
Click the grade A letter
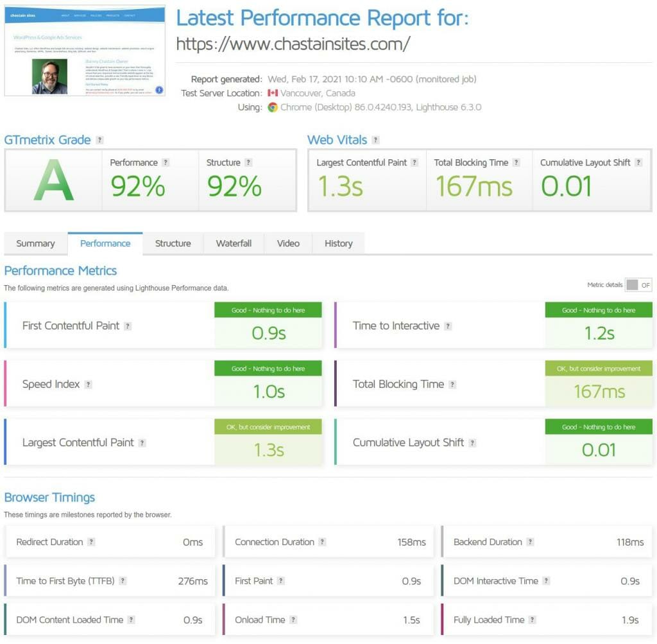[54, 180]
